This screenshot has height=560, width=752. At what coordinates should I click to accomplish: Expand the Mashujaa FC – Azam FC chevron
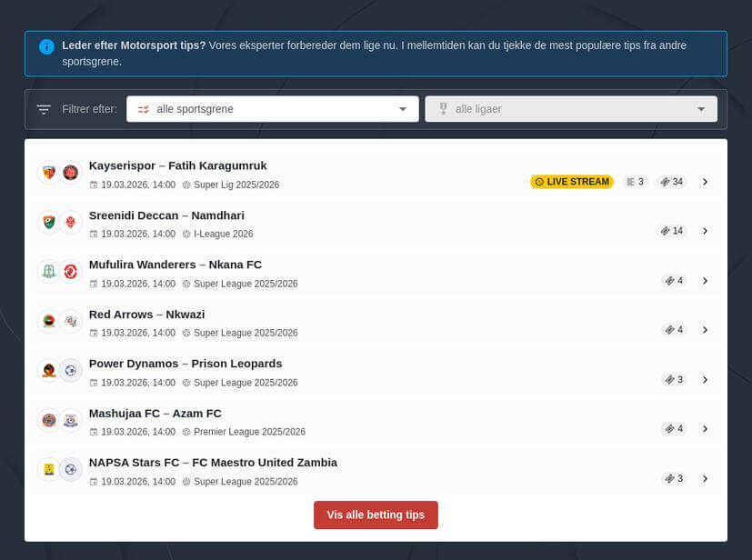(705, 428)
